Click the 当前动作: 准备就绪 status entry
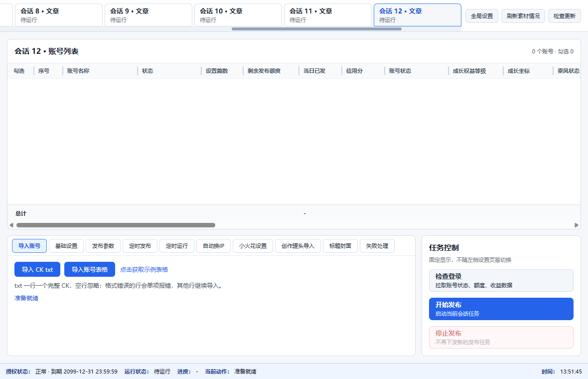The image size is (588, 379). 231,372
